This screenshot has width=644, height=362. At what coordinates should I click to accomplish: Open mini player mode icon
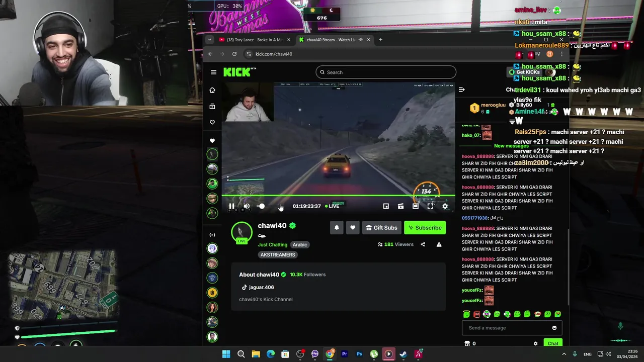(386, 206)
